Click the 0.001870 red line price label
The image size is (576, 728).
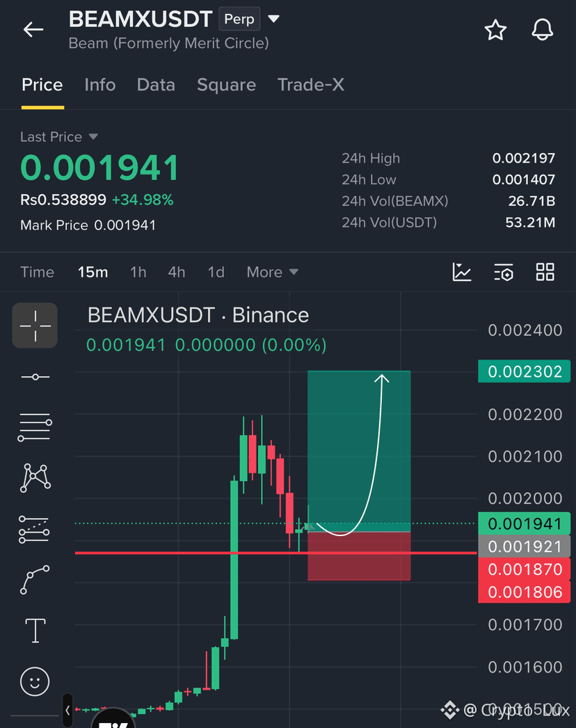point(525,569)
